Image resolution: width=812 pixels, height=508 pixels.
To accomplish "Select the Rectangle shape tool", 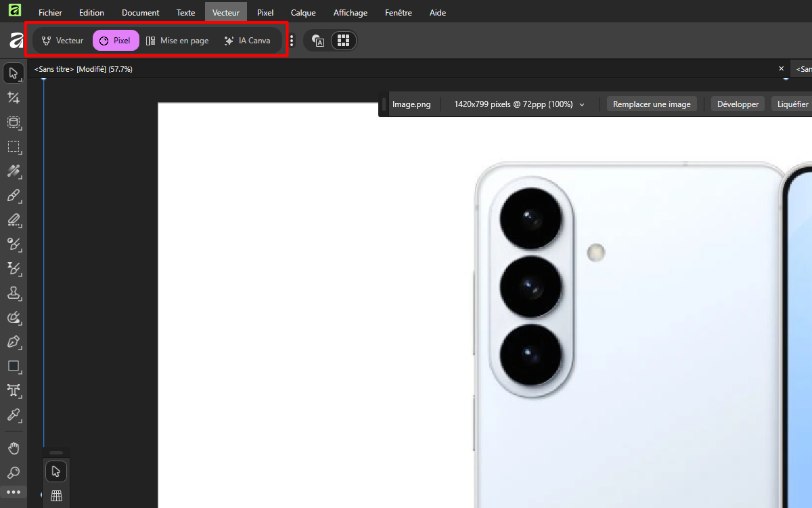I will 14,366.
